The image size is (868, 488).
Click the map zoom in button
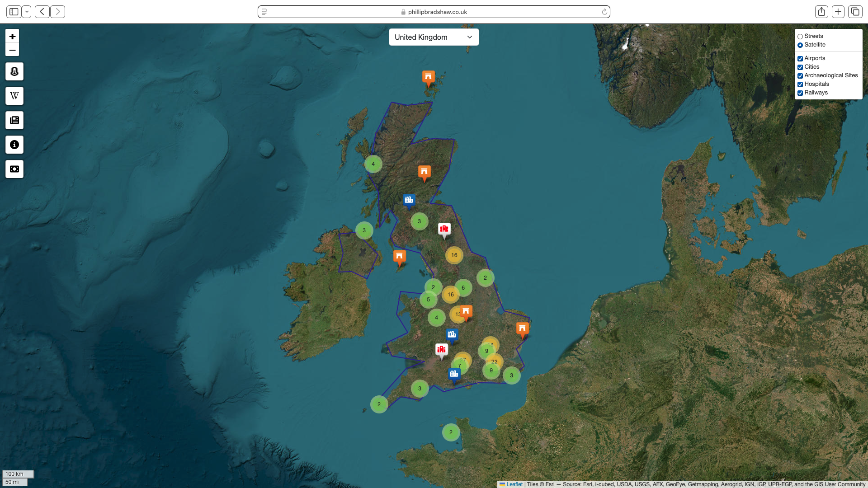[x=12, y=36]
